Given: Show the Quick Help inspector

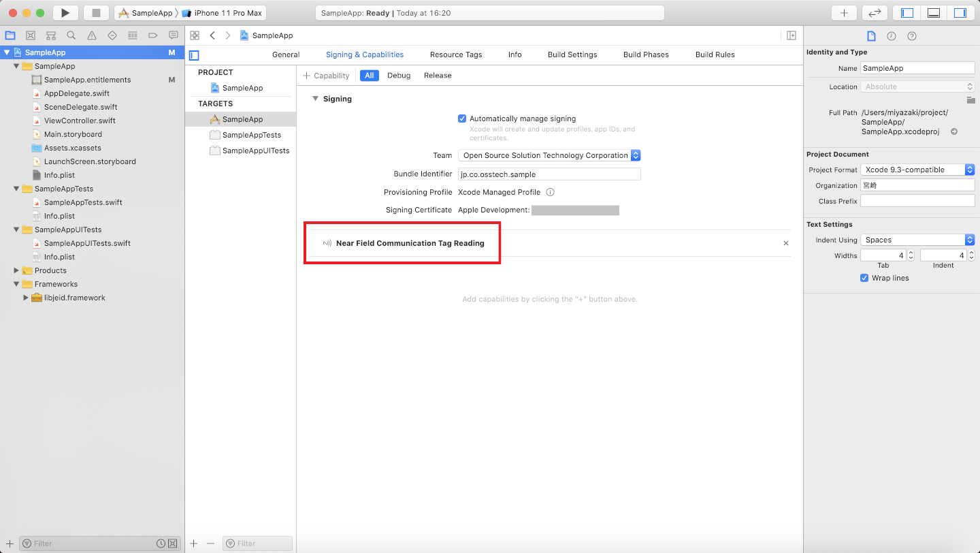Looking at the screenshot, I should pyautogui.click(x=912, y=36).
